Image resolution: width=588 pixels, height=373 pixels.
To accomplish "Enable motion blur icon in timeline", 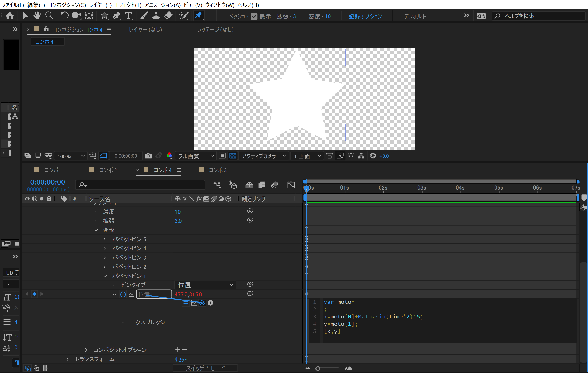I will coord(275,185).
